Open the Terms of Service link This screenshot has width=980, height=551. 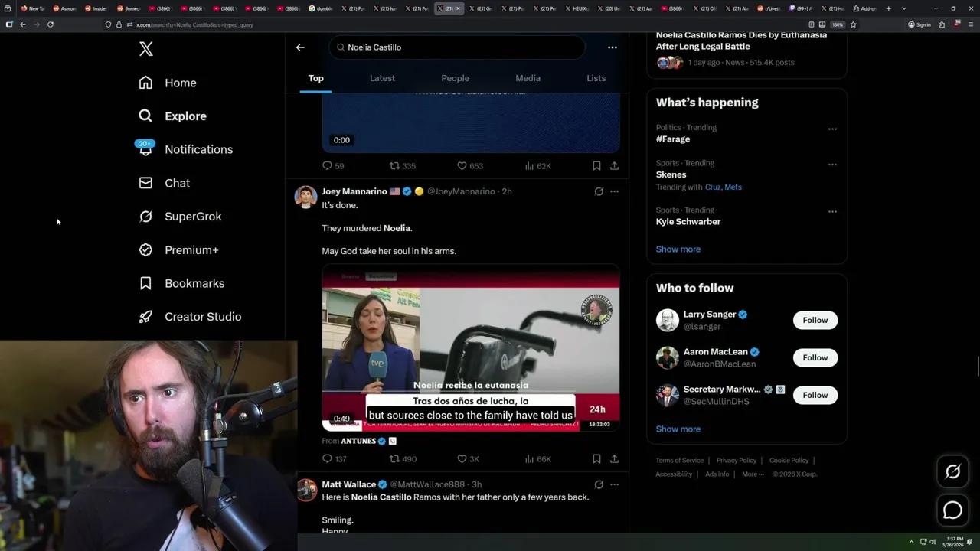679,461
